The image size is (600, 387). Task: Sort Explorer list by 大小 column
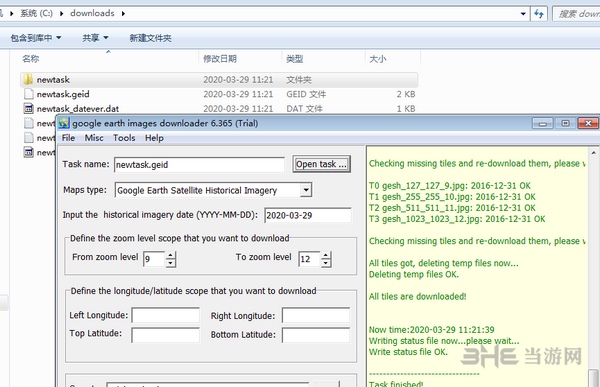378,59
